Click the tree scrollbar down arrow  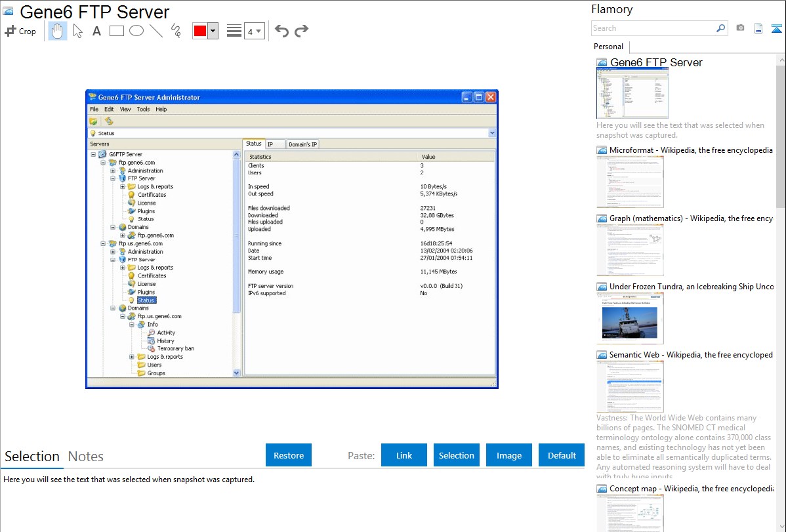pos(237,373)
